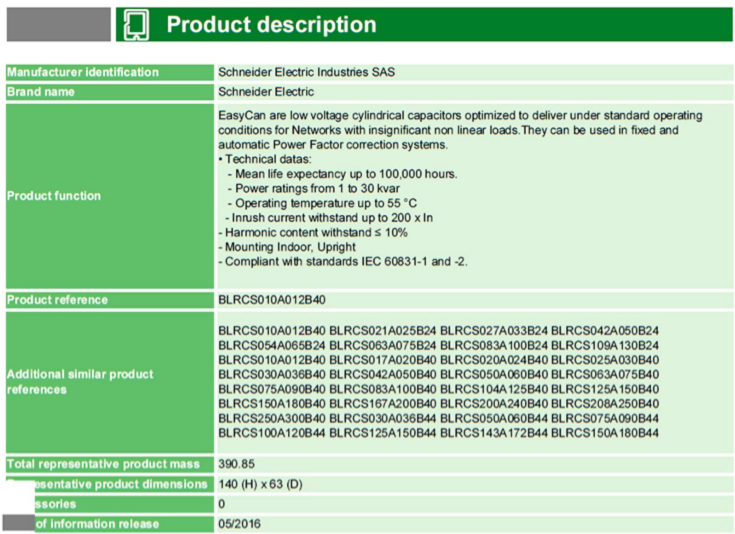Click 'Total representative product mass' label
Image resolution: width=735 pixels, height=534 pixels.
pos(103,464)
